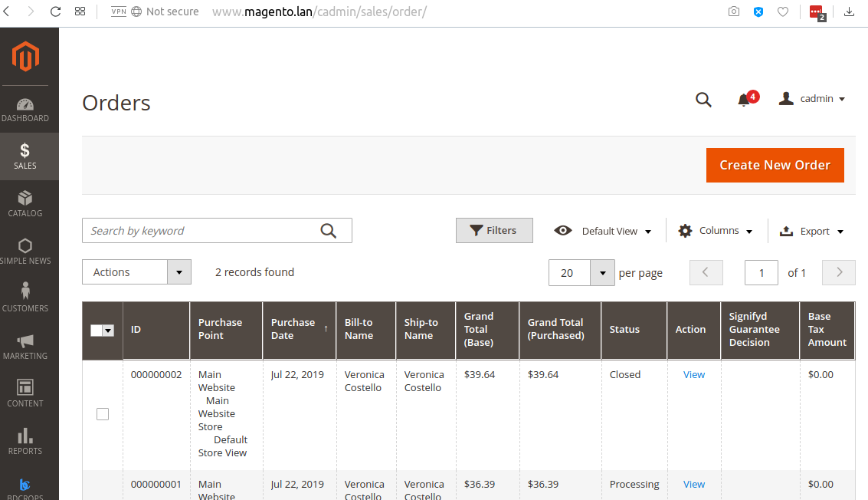Sort by Base Tax Amount column header
This screenshot has height=500, width=868.
827,329
